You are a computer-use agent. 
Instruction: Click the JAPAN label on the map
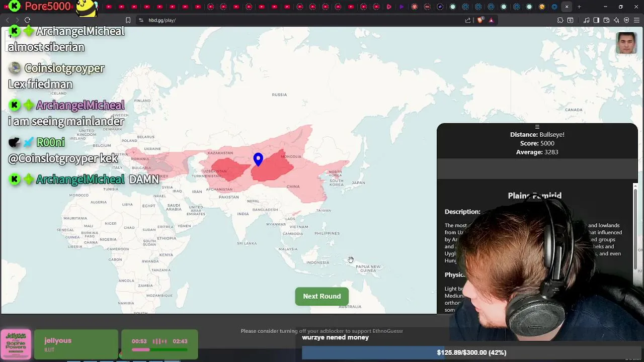click(358, 183)
